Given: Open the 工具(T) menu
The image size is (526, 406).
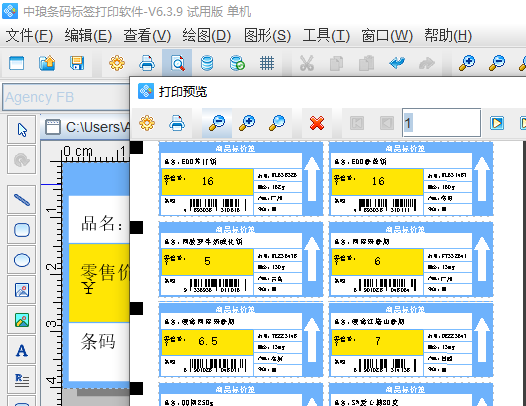Looking at the screenshot, I should 326,35.
